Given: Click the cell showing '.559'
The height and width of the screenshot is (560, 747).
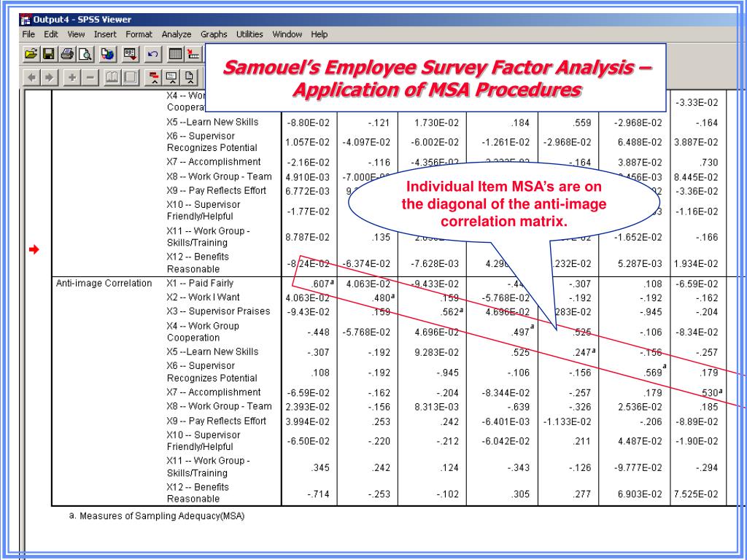Looking at the screenshot, I should (x=581, y=122).
